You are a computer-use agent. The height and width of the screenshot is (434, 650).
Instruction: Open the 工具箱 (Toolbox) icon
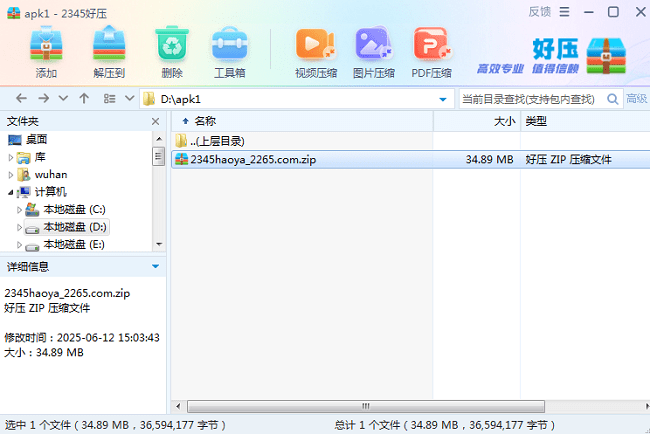[x=230, y=53]
